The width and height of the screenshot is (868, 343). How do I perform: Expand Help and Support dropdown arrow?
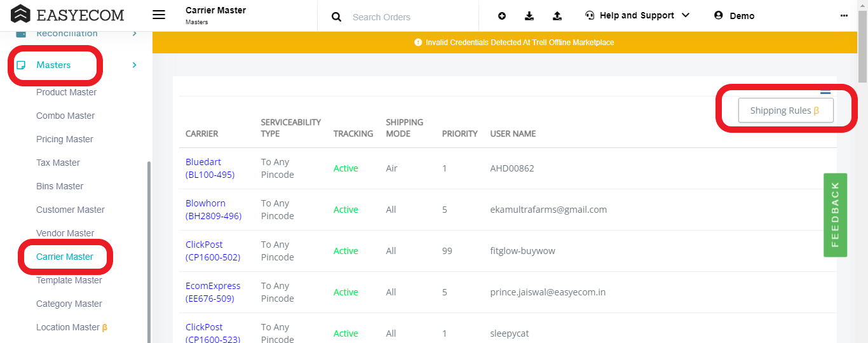(685, 15)
